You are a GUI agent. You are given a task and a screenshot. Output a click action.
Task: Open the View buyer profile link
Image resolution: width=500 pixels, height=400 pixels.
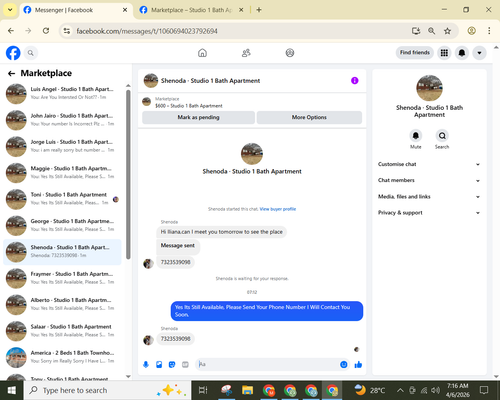pos(278,209)
